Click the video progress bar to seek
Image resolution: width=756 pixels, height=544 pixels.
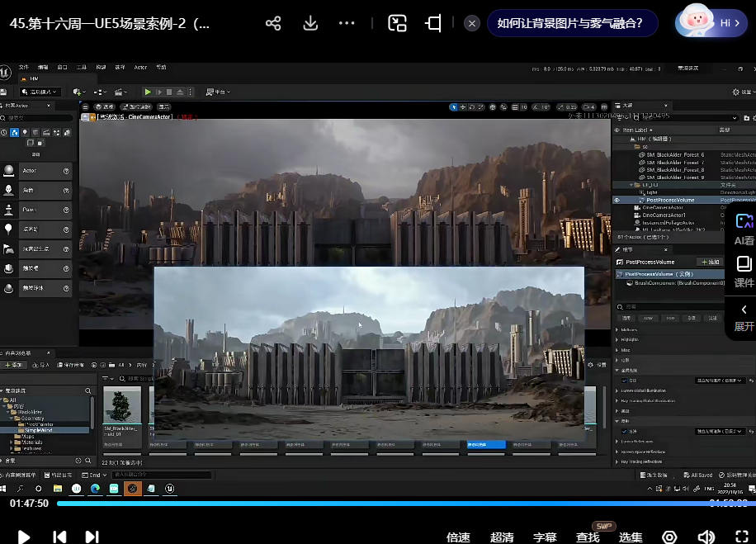[371, 503]
